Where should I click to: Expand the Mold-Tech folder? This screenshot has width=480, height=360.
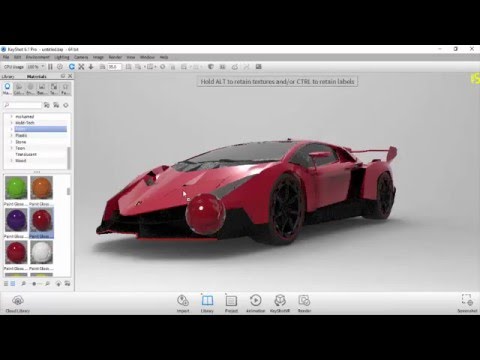12,123
